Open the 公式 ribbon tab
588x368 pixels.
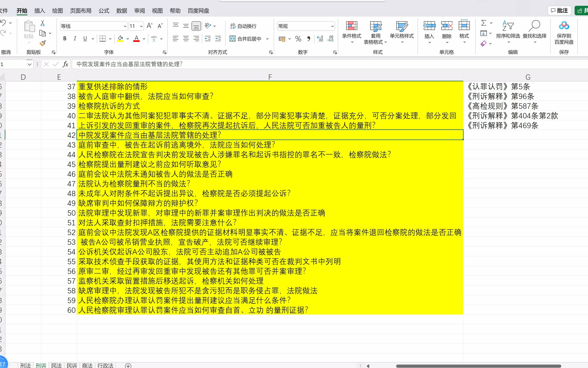104,11
